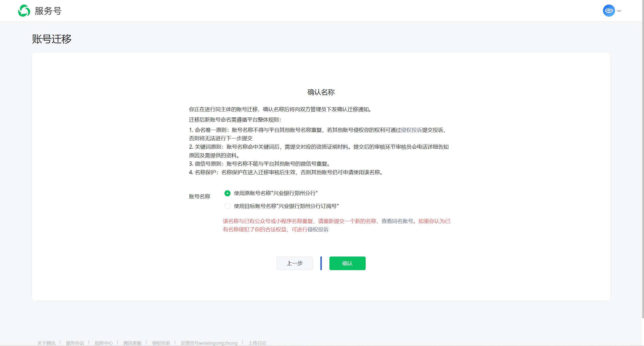644x346 pixels.
Task: Open 侵权投诉 link in rule one
Action: (411, 130)
